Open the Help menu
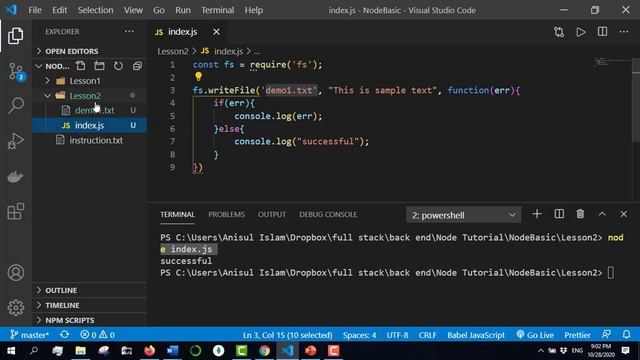Viewport: 640px width, 360px height. tap(253, 10)
